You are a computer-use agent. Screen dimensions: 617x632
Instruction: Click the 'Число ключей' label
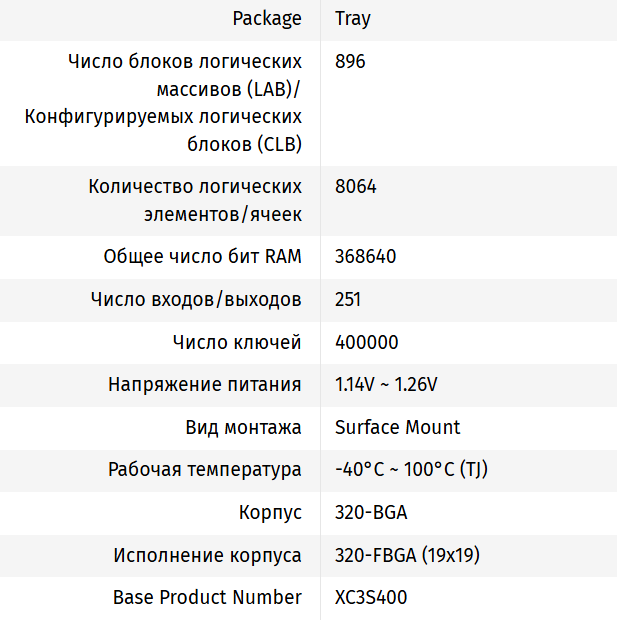pyautogui.click(x=237, y=343)
